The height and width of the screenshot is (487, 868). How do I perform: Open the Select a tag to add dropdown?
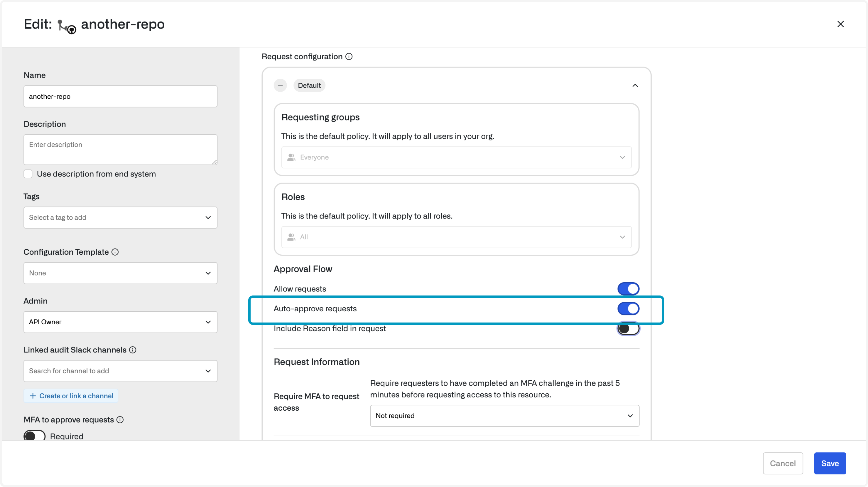pos(120,218)
